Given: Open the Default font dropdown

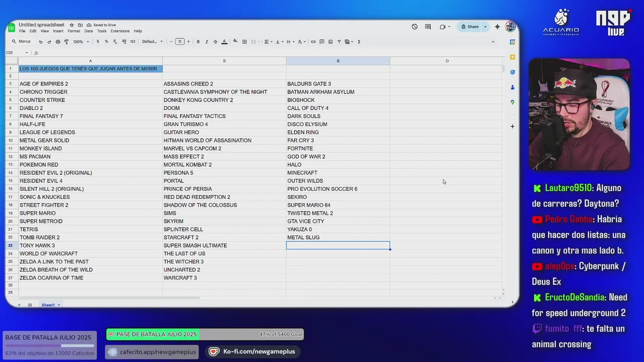Looking at the screenshot, I should [152, 42].
